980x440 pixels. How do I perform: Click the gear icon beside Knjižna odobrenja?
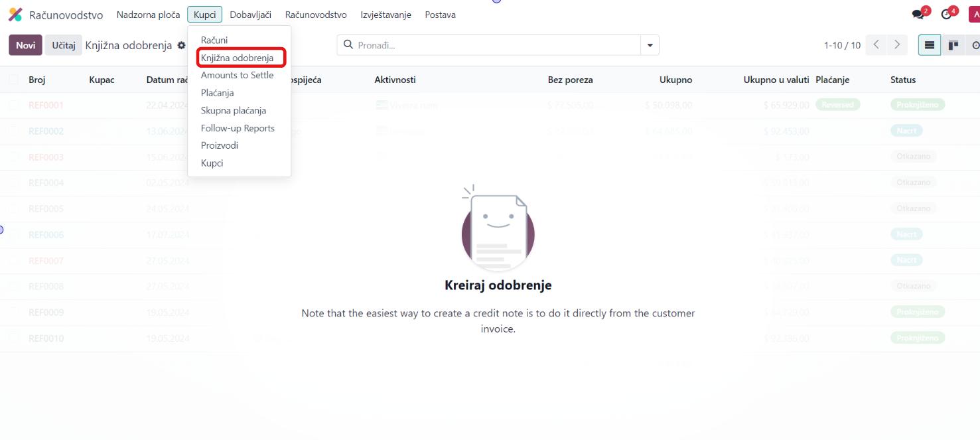tap(181, 45)
